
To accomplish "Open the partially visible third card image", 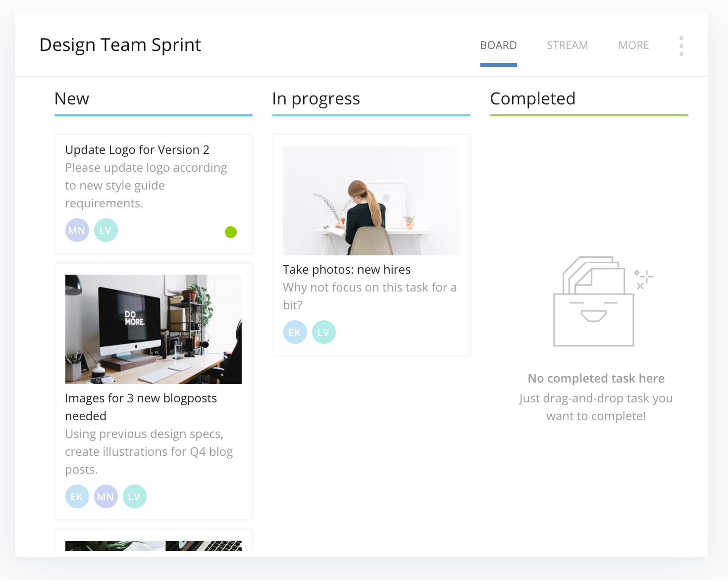I will coord(154,545).
